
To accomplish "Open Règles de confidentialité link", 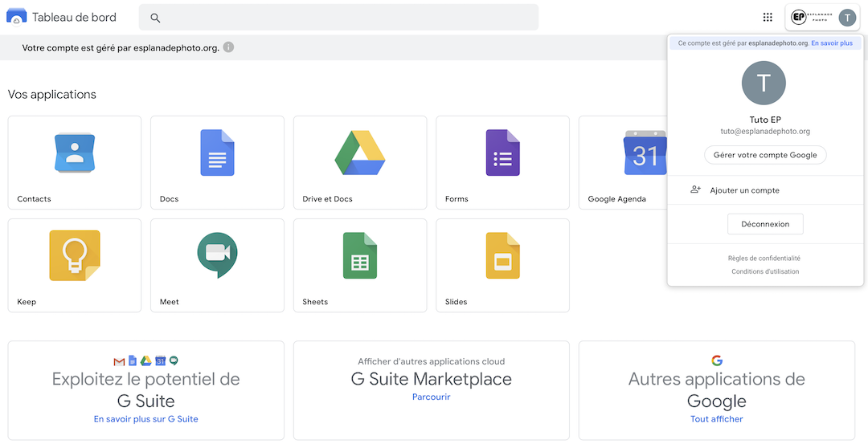I will point(764,259).
